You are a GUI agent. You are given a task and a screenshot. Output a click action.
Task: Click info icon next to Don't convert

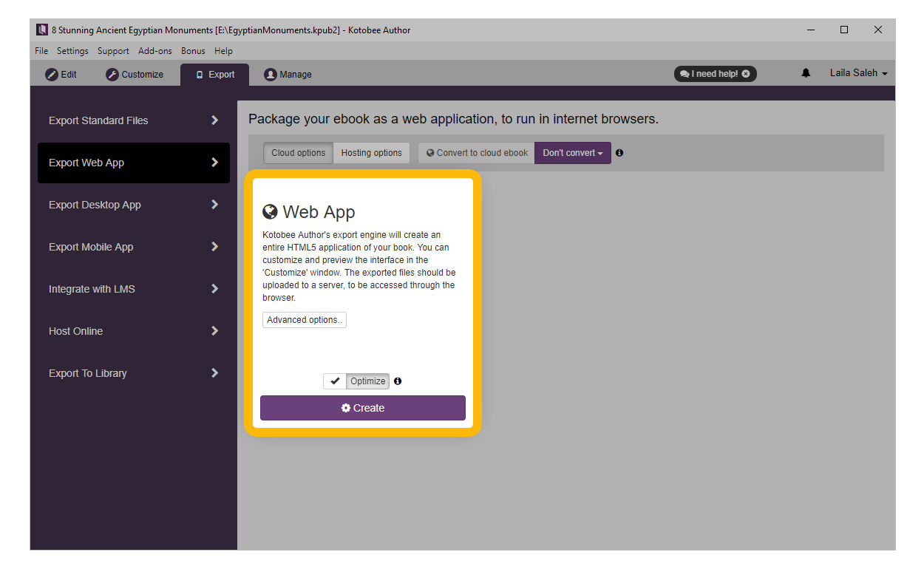619,153
